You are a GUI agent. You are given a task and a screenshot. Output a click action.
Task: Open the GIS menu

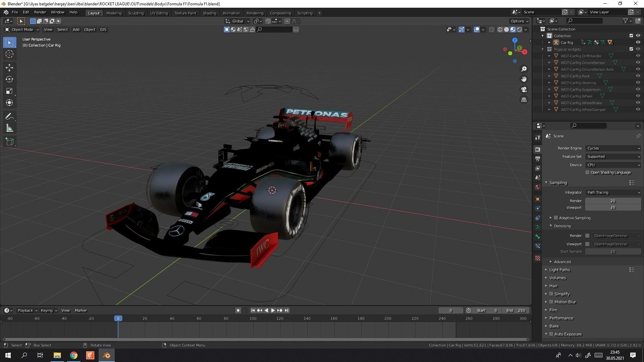click(103, 29)
